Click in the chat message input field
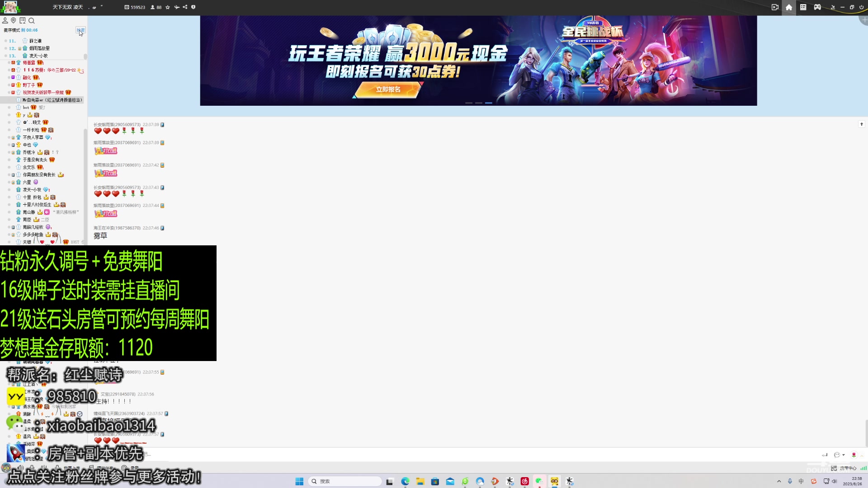Image resolution: width=868 pixels, height=488 pixels. tap(452, 455)
